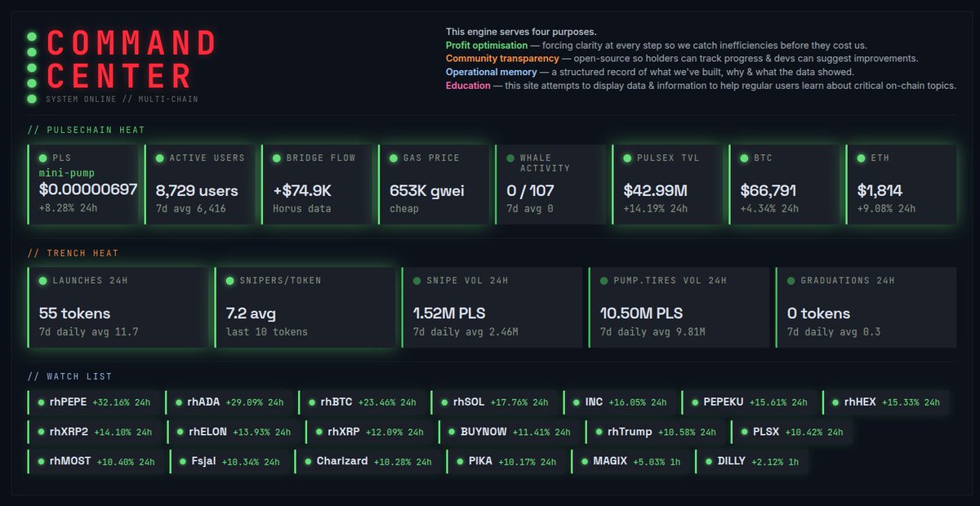
Task: Click the 55 tokens launches value
Action: click(74, 313)
